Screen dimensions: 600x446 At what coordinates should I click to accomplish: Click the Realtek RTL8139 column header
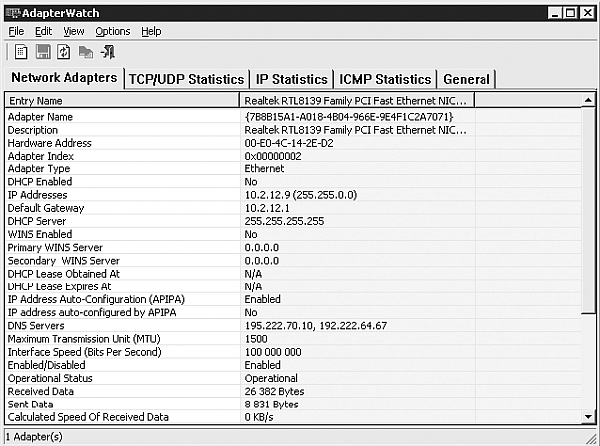point(355,101)
